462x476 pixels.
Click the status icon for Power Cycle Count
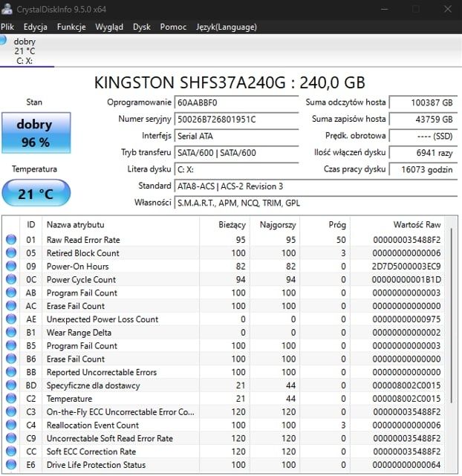11,279
